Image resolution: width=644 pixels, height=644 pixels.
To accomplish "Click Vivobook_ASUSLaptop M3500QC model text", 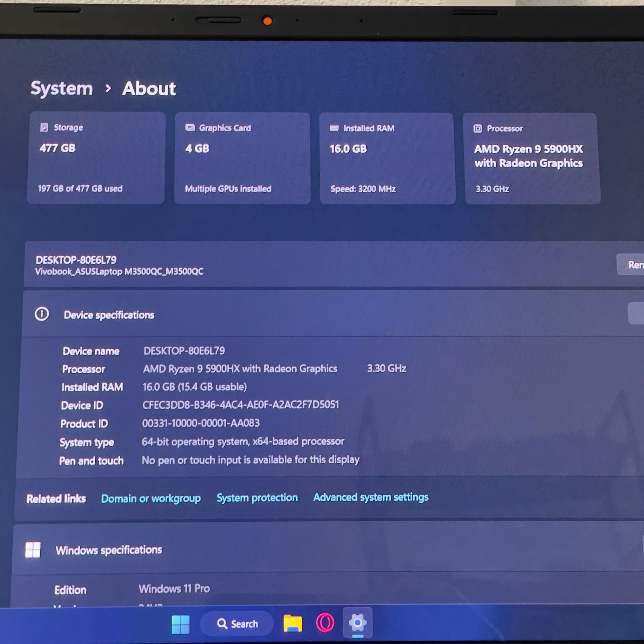I will [119, 272].
